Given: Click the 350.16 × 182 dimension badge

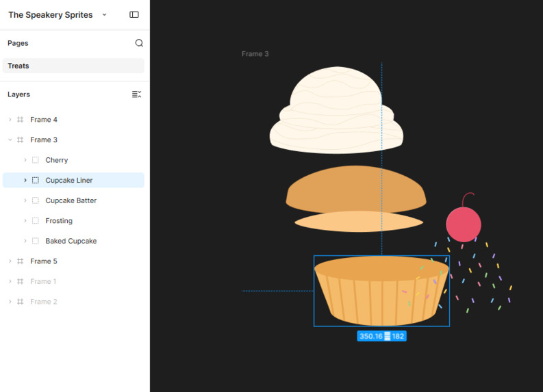Looking at the screenshot, I should 381,336.
